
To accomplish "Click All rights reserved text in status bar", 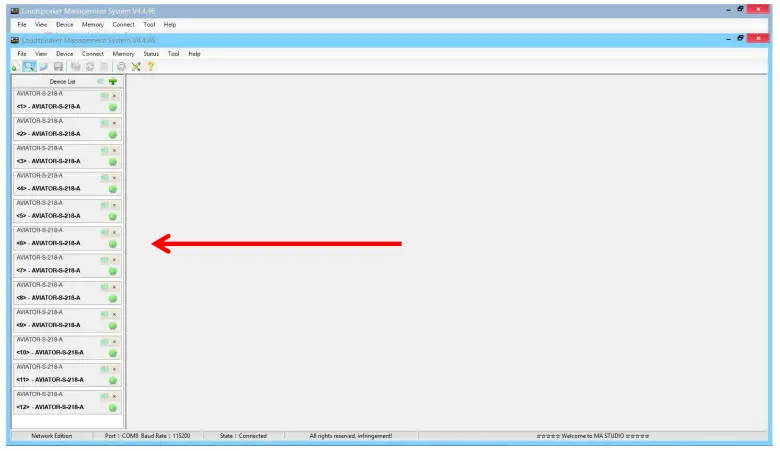I will coord(351,436).
